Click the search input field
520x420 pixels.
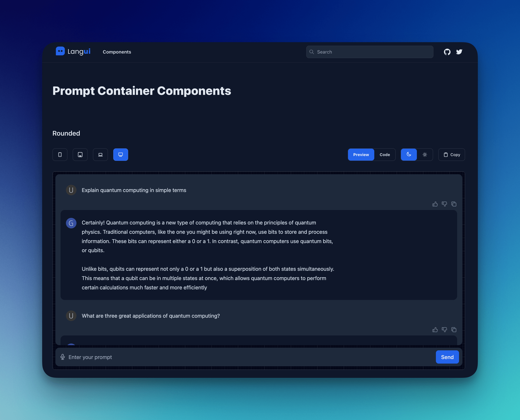tap(370, 51)
